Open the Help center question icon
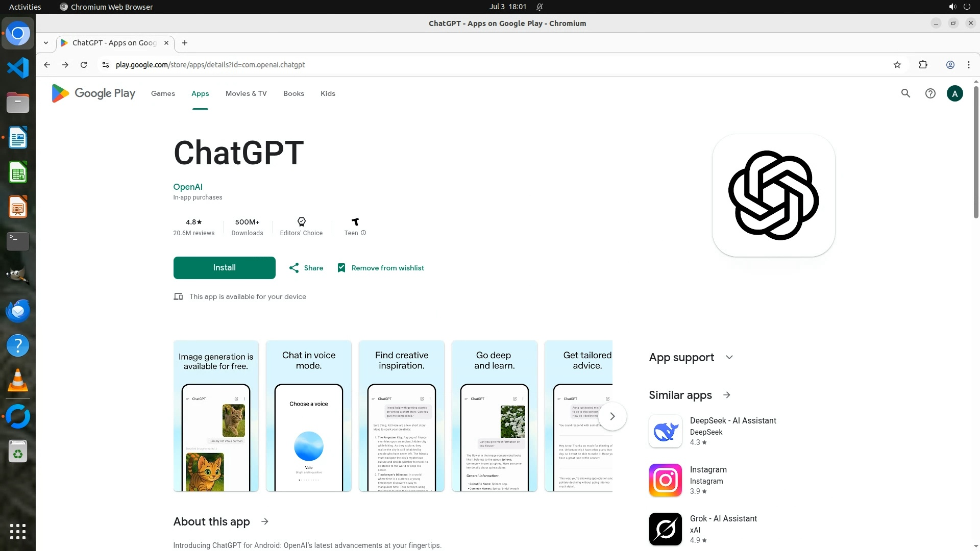The image size is (980, 551). (x=930, y=93)
